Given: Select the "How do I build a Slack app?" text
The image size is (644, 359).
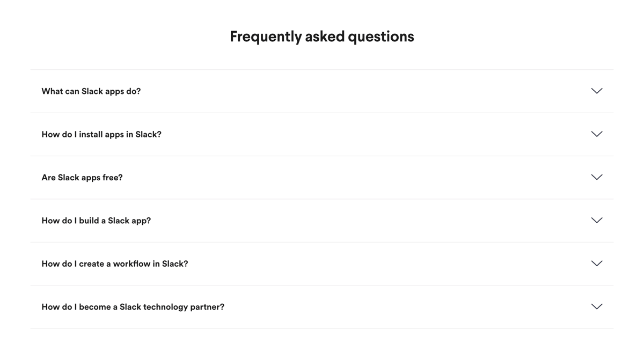Looking at the screenshot, I should 96,220.
